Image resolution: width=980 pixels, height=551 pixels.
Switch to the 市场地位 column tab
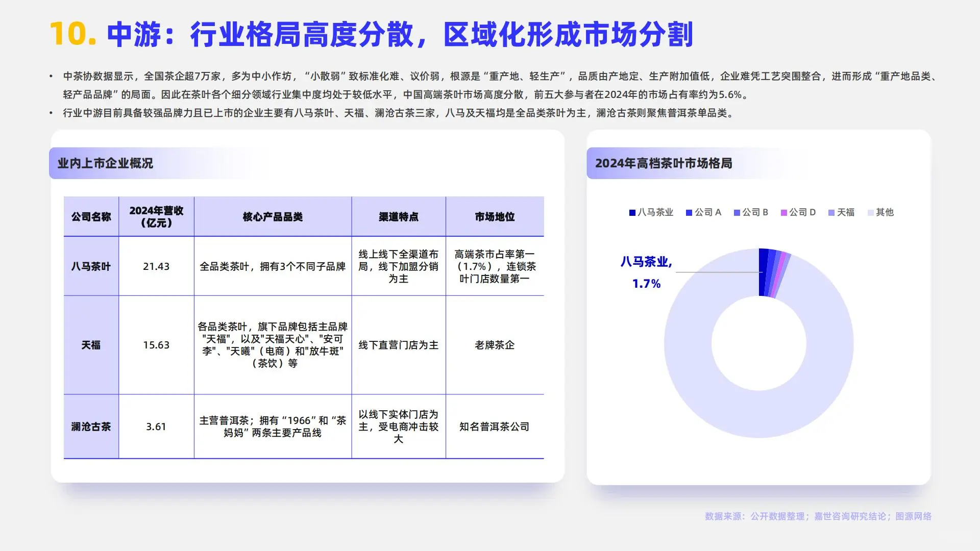(495, 216)
